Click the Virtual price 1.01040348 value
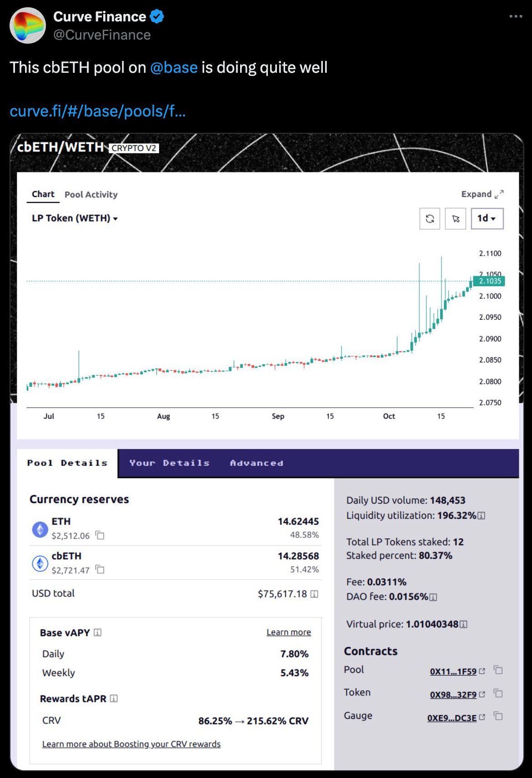The image size is (532, 778). 432,624
